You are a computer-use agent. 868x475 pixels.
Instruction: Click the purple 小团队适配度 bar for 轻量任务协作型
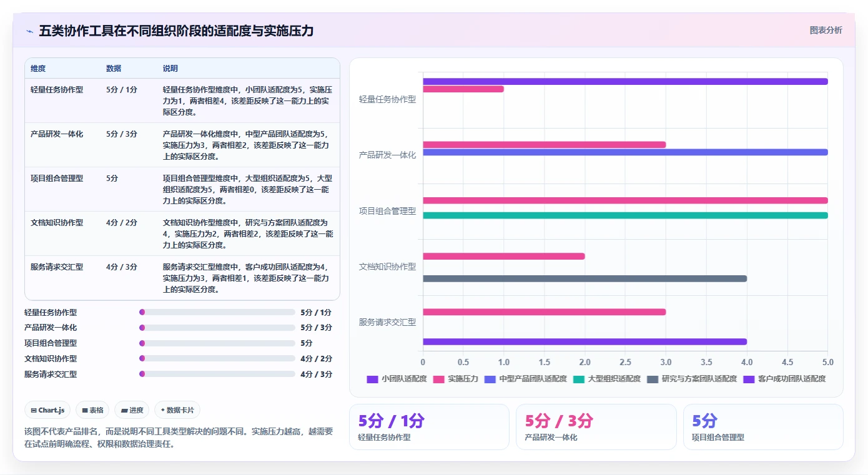click(x=625, y=81)
